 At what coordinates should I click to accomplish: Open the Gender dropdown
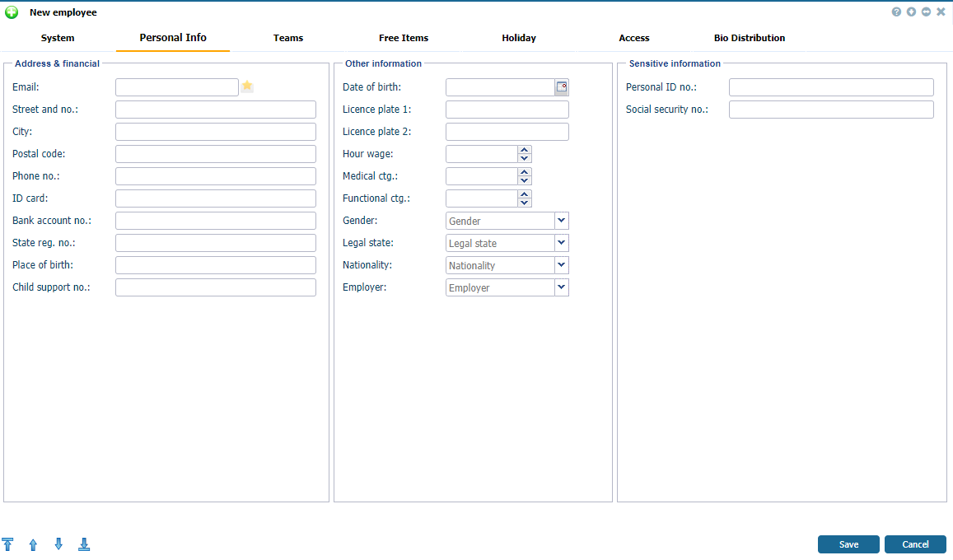point(561,220)
